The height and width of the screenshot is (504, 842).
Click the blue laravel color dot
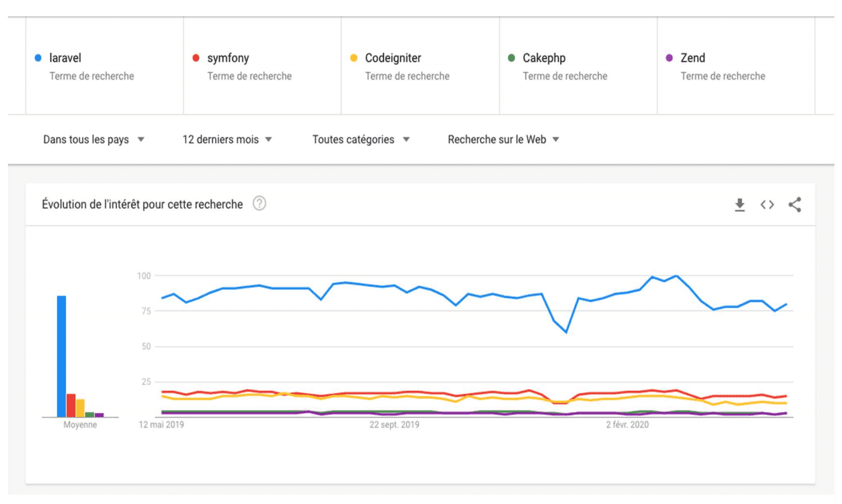tap(38, 58)
